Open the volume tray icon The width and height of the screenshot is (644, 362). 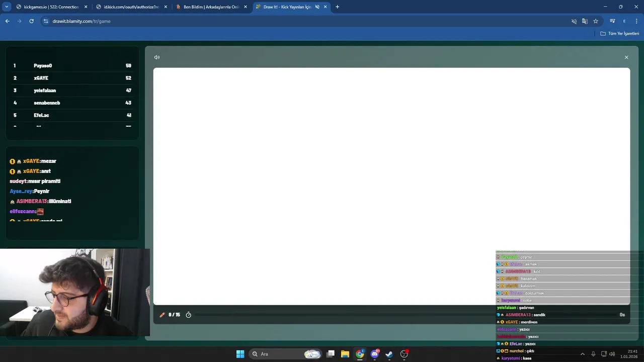[612, 354]
